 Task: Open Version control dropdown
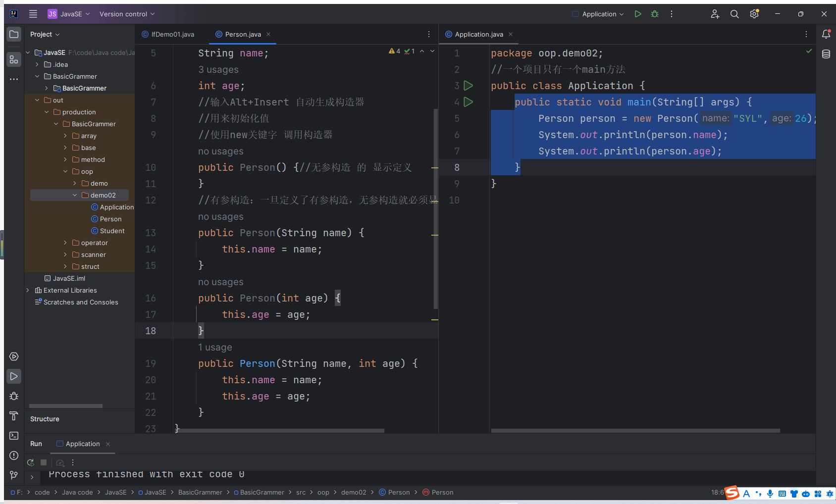pyautogui.click(x=127, y=14)
